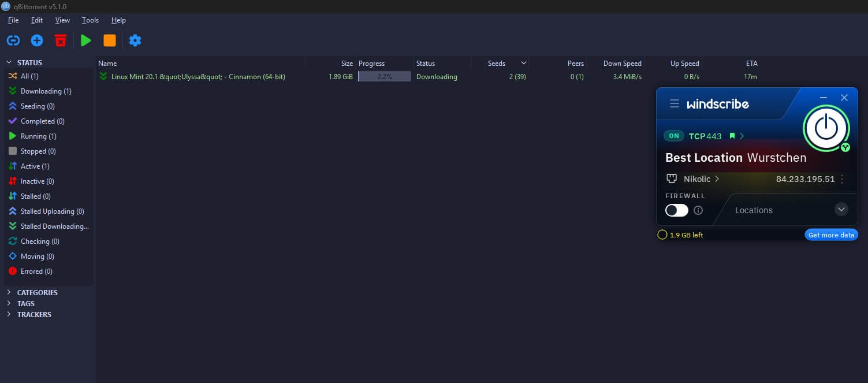
Task: Open qBittorrent options gear icon
Action: [x=135, y=40]
